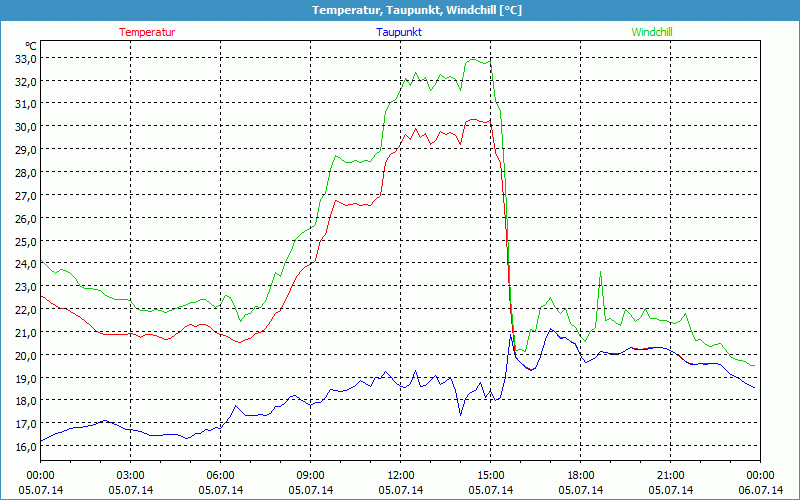Select the 15:00 time axis label
Screen dimensions: 800x500
(490, 475)
